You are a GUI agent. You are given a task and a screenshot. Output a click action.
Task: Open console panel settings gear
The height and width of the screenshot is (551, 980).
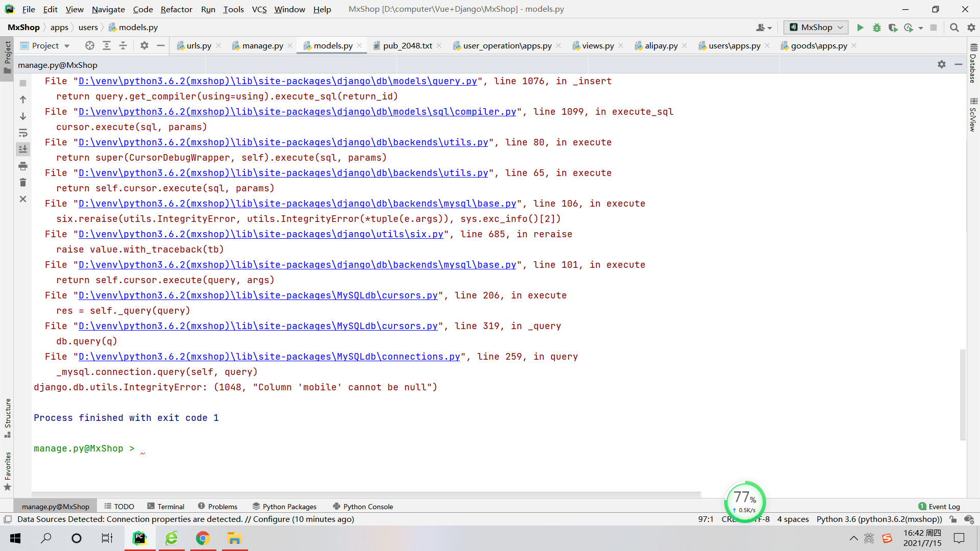click(942, 64)
